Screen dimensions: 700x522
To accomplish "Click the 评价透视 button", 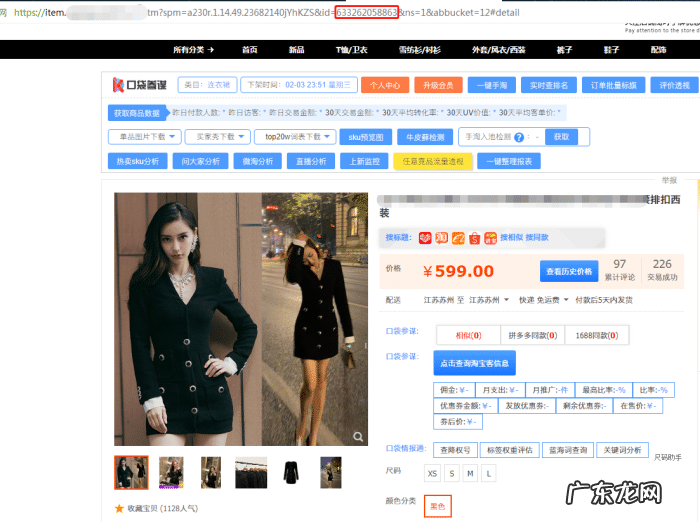I will 674,85.
